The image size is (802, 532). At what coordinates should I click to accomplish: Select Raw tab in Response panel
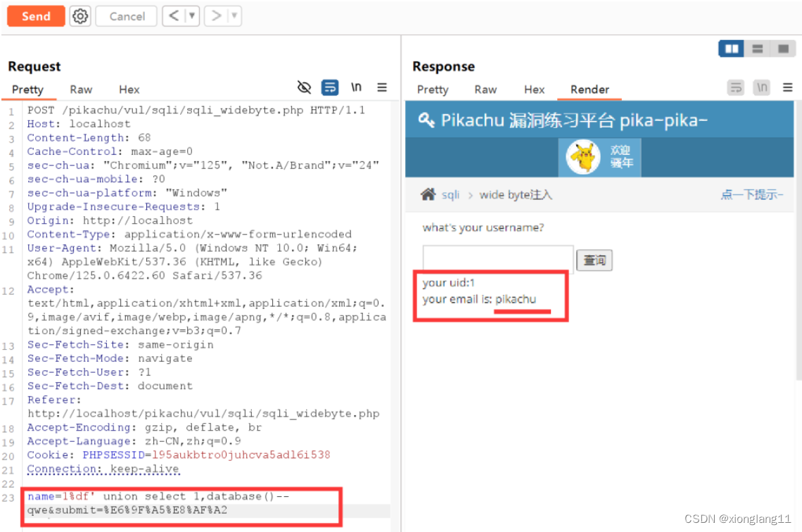coord(485,89)
